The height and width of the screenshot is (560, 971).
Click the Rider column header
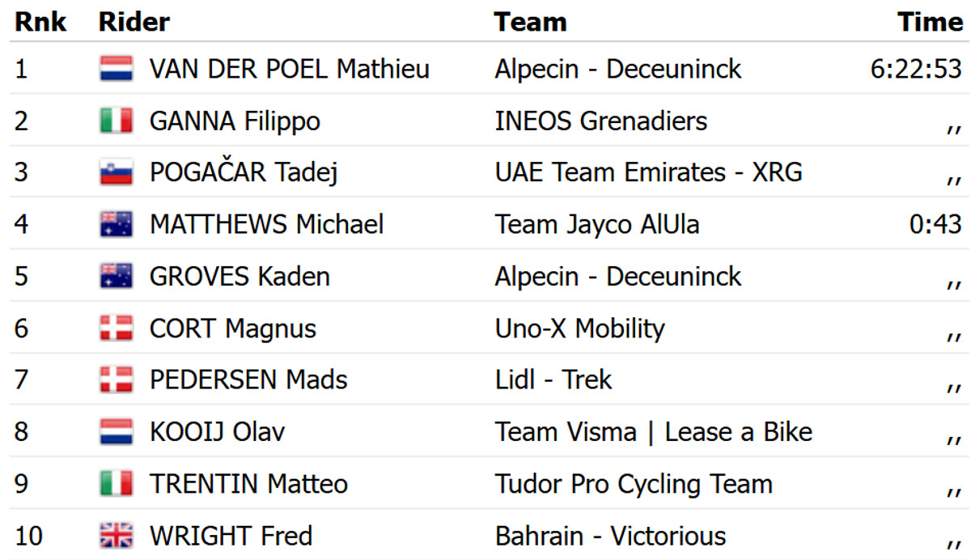pyautogui.click(x=134, y=22)
